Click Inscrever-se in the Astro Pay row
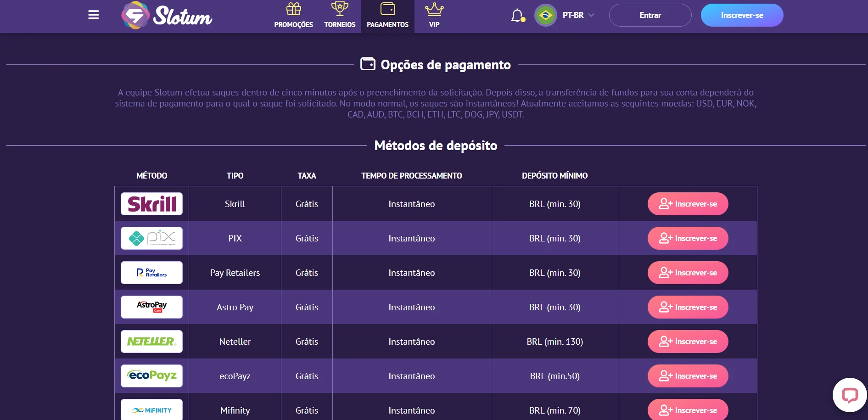The width and height of the screenshot is (868, 420). pyautogui.click(x=688, y=307)
